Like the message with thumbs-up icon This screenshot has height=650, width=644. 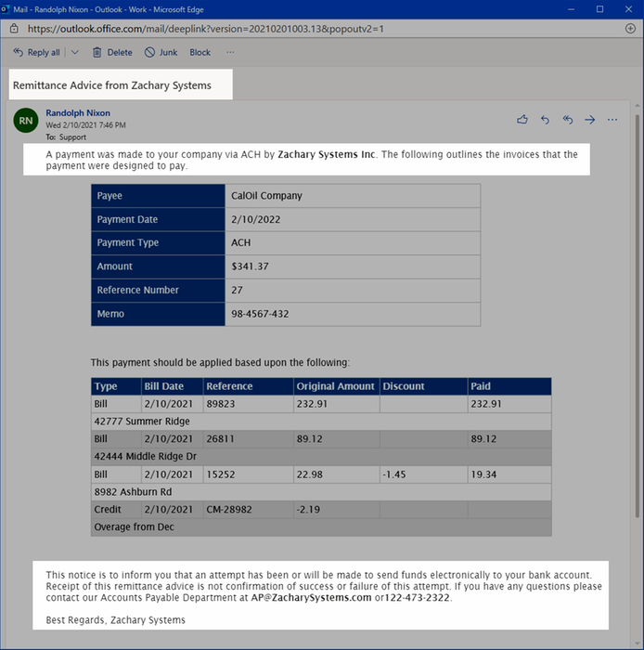coord(522,120)
